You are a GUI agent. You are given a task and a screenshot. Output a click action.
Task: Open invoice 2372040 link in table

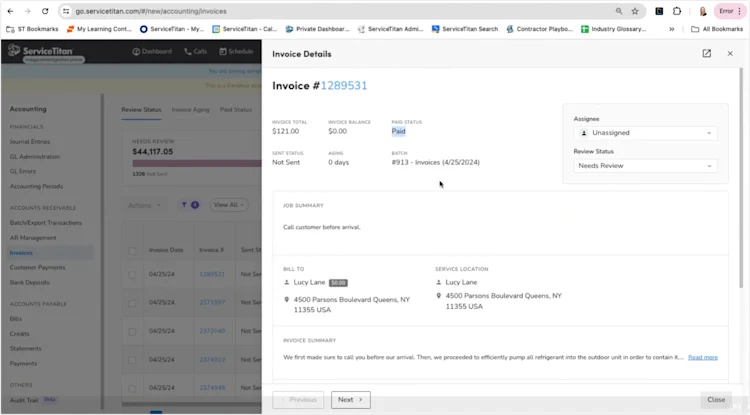point(212,331)
